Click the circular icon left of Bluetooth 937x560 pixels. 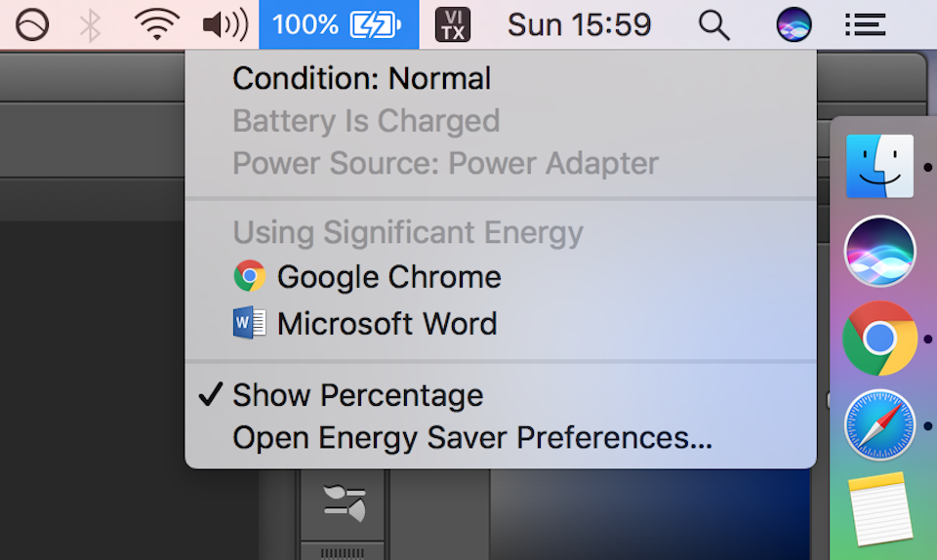pyautogui.click(x=32, y=24)
